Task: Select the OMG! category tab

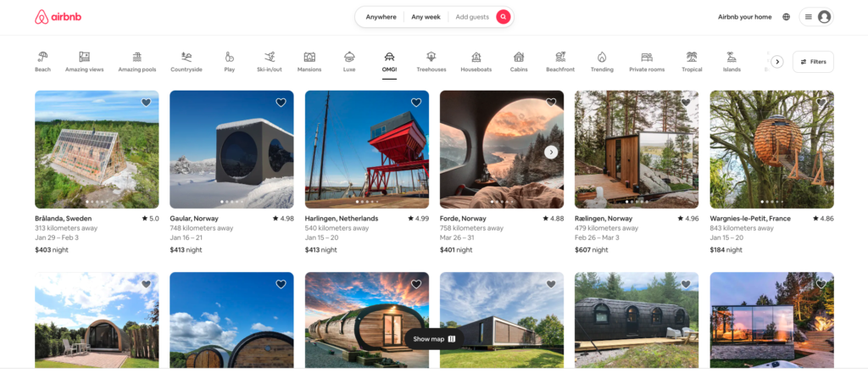Action: click(x=389, y=61)
